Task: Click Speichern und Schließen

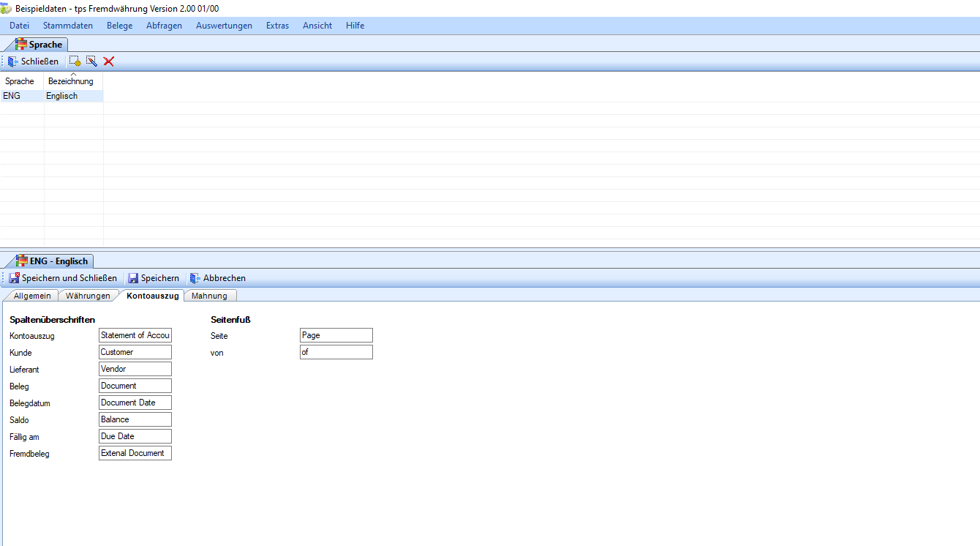Action: click(x=63, y=278)
